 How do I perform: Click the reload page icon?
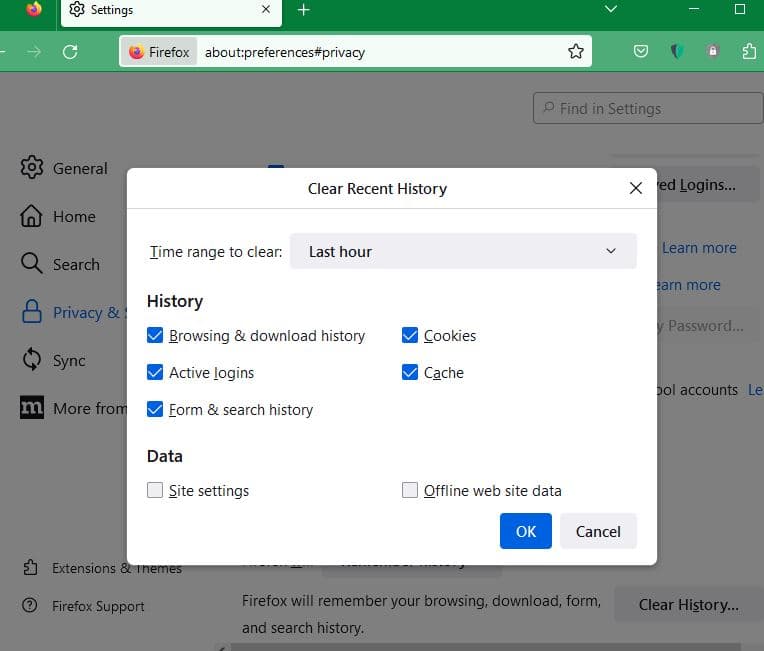(x=70, y=52)
